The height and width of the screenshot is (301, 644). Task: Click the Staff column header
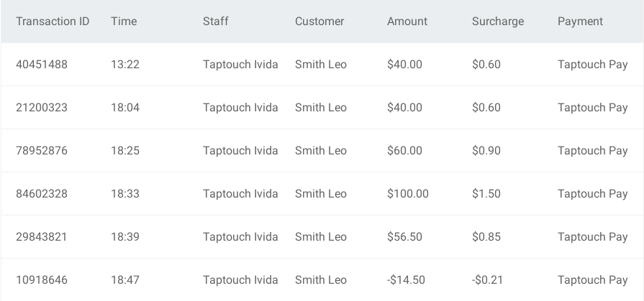tap(216, 22)
